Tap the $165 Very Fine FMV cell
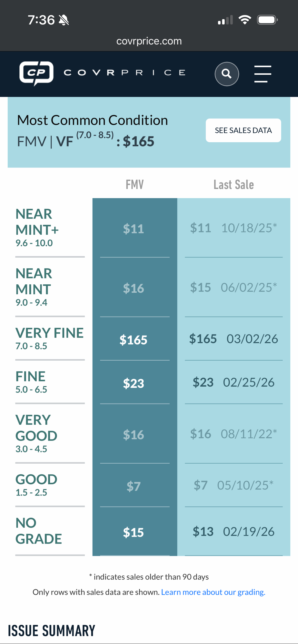 pyautogui.click(x=134, y=340)
